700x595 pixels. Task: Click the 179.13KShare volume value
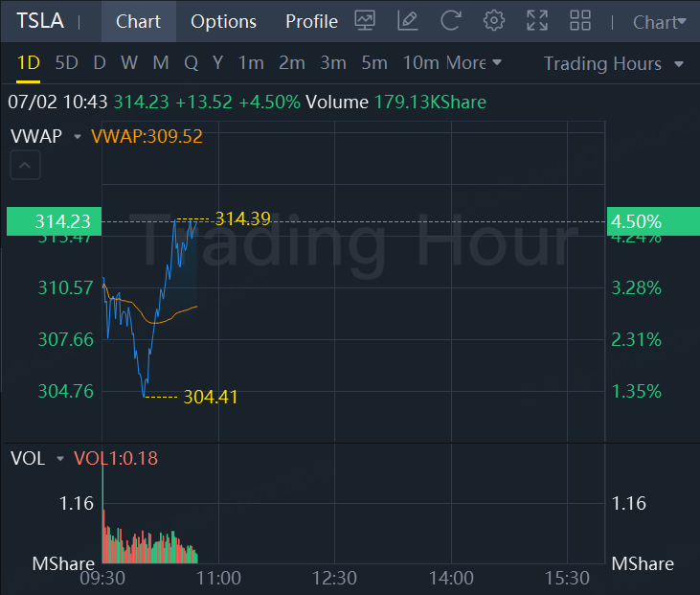point(430,102)
